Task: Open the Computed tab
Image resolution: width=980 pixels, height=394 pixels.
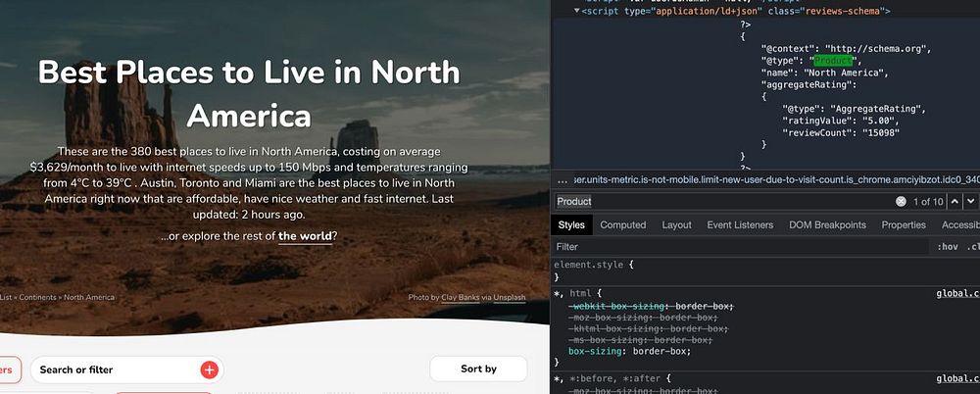Action: pos(623,224)
